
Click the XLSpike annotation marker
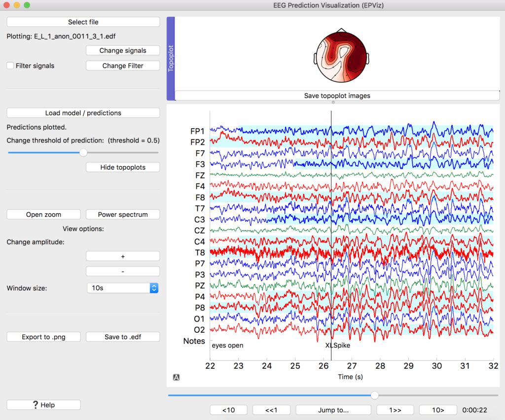pos(337,346)
